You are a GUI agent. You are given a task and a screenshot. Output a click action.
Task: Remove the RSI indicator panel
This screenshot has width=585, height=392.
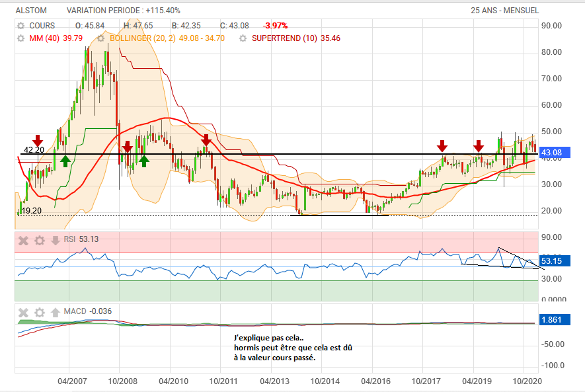point(23,241)
